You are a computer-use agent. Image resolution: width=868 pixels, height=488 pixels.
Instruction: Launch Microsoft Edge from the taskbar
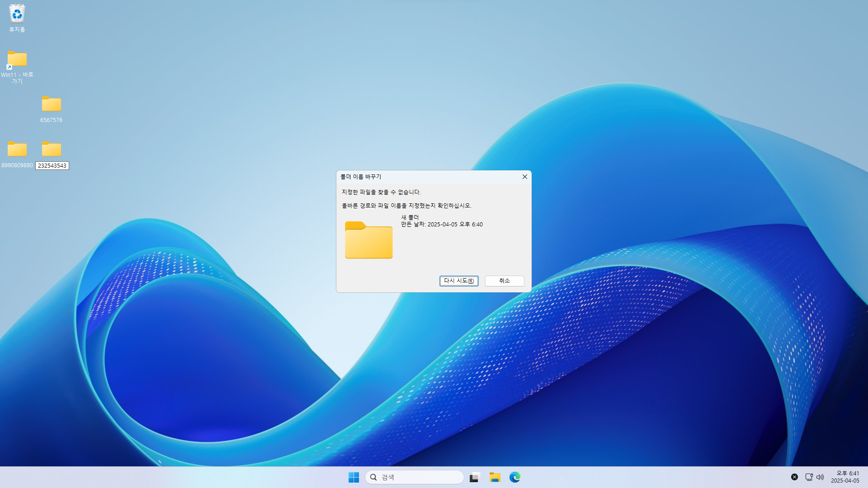tap(514, 477)
